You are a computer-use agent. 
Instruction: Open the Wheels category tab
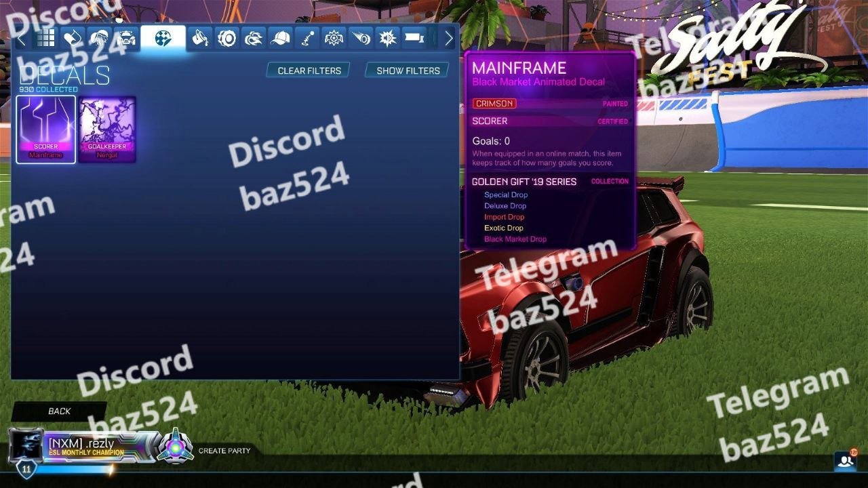226,39
